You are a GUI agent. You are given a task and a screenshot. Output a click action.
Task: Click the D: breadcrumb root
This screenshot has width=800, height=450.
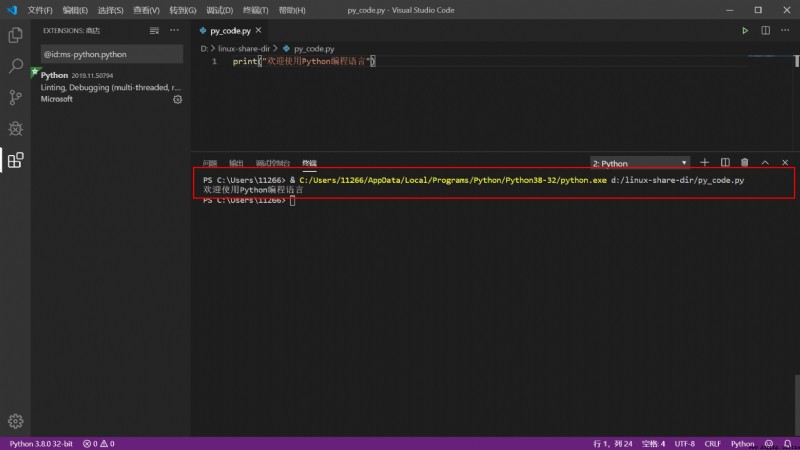204,48
